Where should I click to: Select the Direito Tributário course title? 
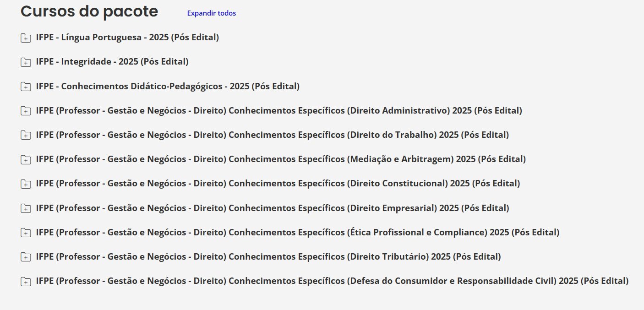point(268,256)
